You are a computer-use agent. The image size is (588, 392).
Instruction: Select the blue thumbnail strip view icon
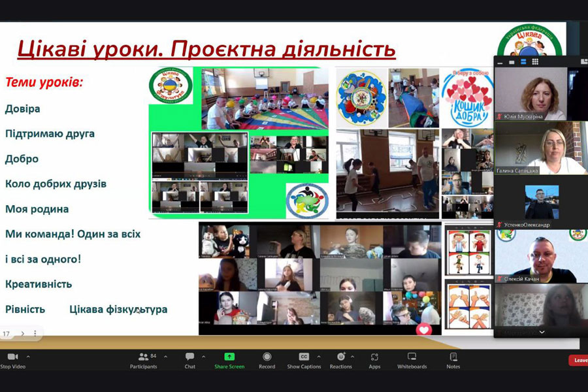coord(523,62)
